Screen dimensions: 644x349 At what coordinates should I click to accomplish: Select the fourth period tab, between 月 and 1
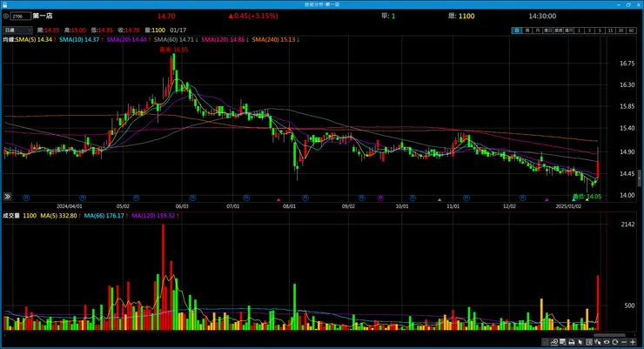[x=547, y=30]
